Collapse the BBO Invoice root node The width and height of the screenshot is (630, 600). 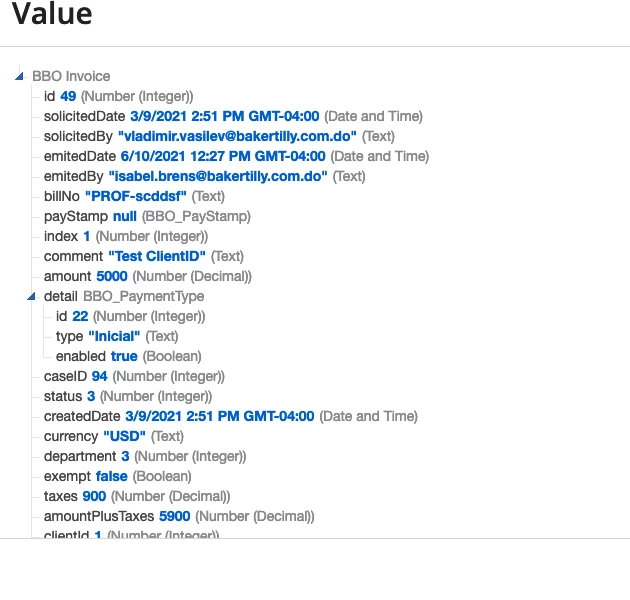[x=19, y=76]
